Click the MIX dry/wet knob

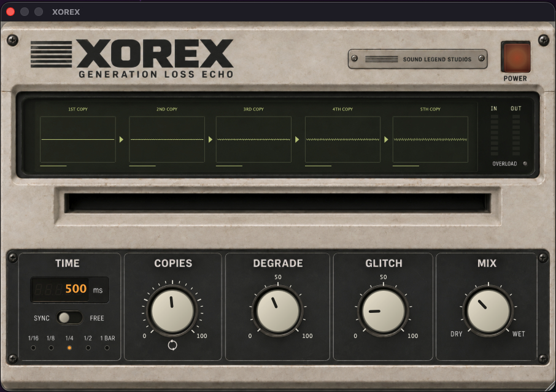click(488, 310)
